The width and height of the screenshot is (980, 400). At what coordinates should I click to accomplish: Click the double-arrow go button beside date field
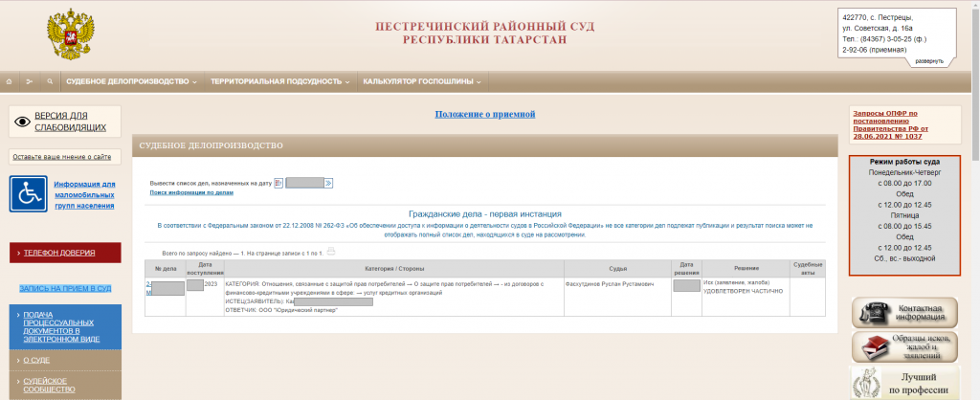tap(329, 183)
